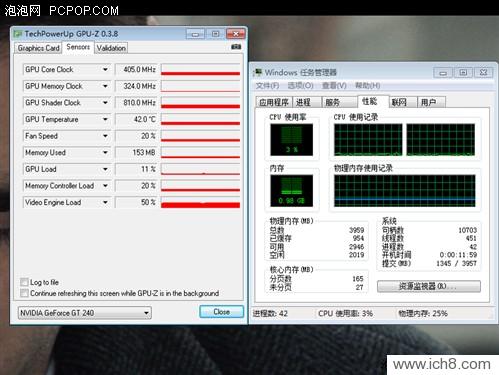Viewport: 499px width, 375px height.
Task: Click the 324.0 MHz memory clock value
Action: (136, 86)
